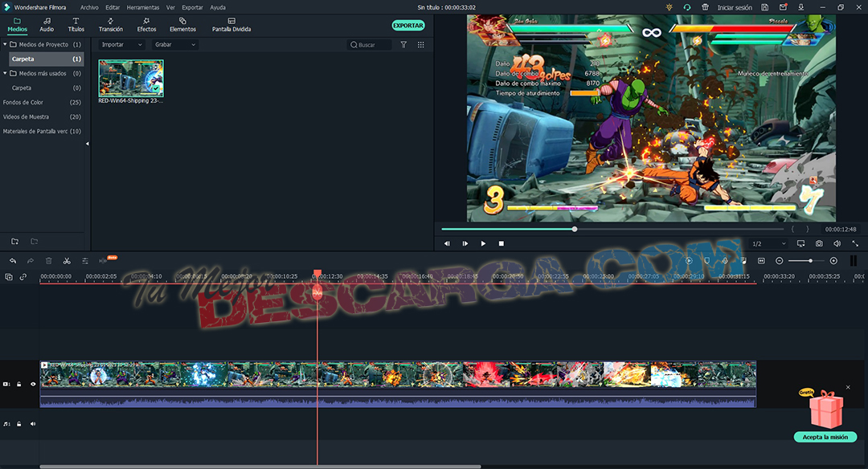Toggle the auto ripple link icon
The height and width of the screenshot is (469, 868).
pyautogui.click(x=23, y=276)
